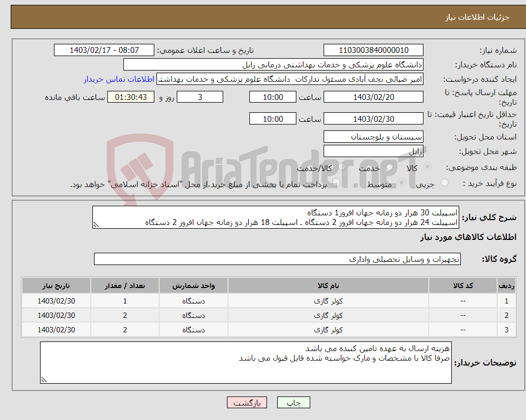
Task: Click date 1403/02/30 in row 3
Action: [x=56, y=330]
